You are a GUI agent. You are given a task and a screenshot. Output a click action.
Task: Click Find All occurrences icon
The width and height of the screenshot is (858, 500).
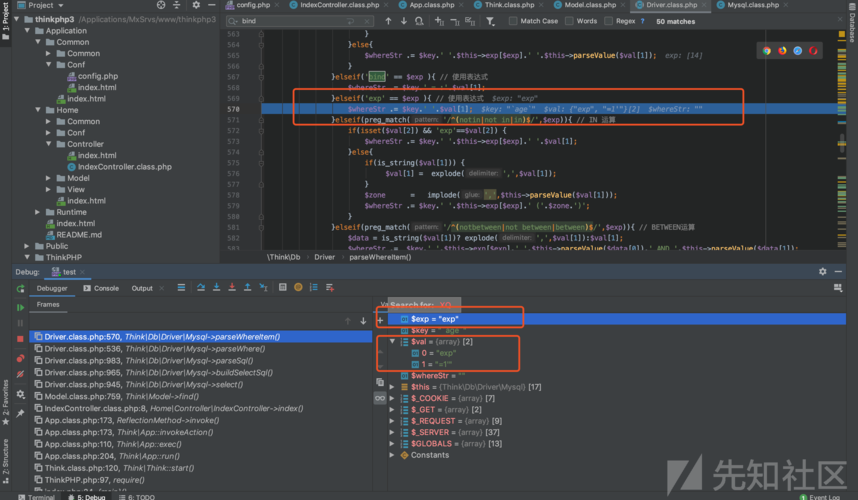419,21
